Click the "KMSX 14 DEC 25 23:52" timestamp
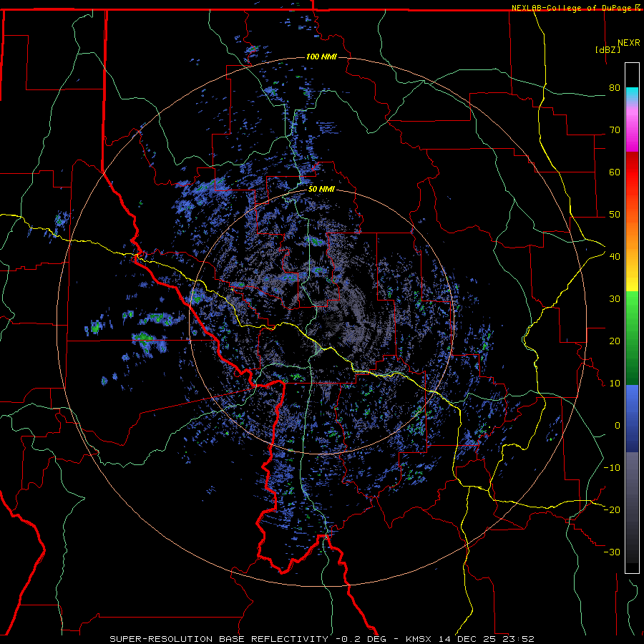 (470, 639)
